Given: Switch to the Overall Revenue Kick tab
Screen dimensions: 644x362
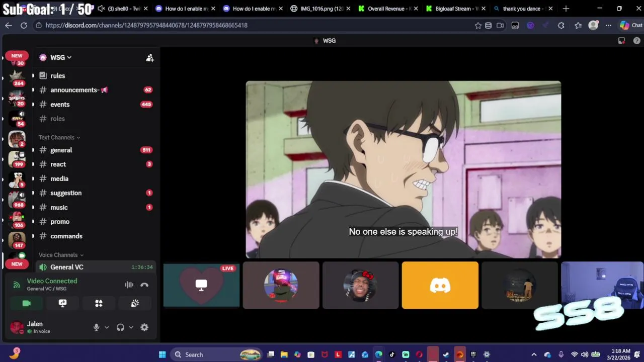Looking at the screenshot, I should pos(388,9).
